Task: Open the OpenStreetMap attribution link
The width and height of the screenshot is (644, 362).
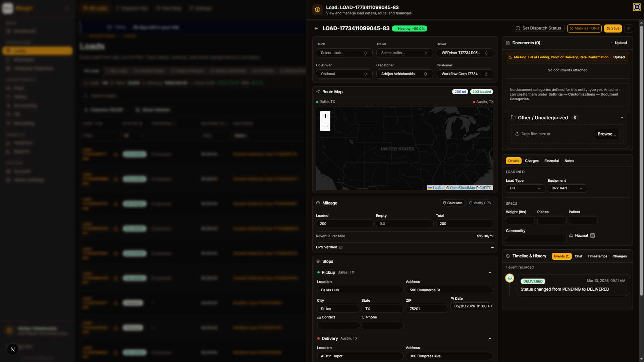Action: (x=462, y=188)
